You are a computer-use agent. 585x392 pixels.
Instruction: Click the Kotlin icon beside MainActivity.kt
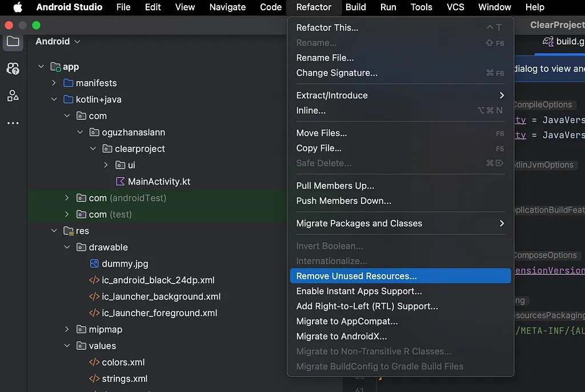pyautogui.click(x=120, y=182)
